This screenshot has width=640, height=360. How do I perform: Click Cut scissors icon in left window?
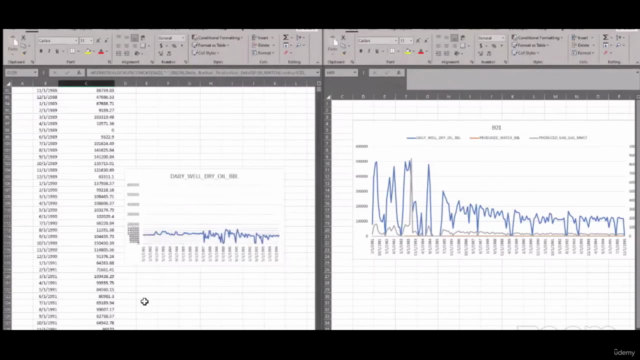pyautogui.click(x=23, y=37)
